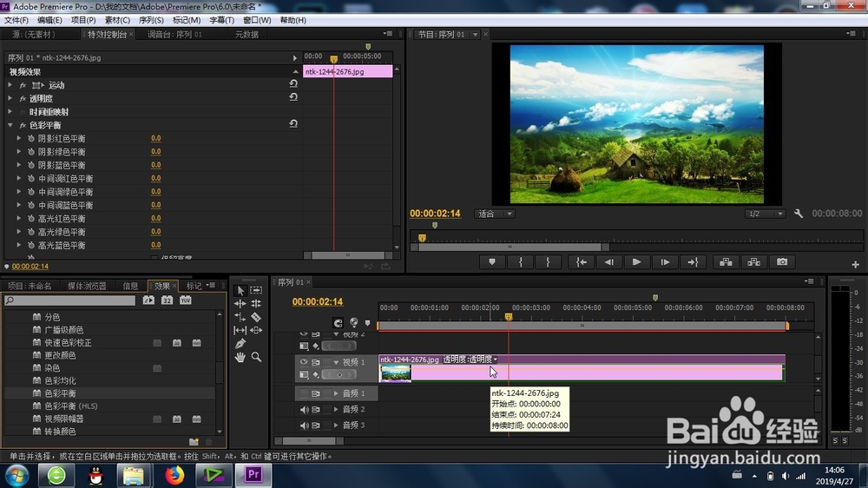Toggle snap in the timeline

click(x=338, y=322)
